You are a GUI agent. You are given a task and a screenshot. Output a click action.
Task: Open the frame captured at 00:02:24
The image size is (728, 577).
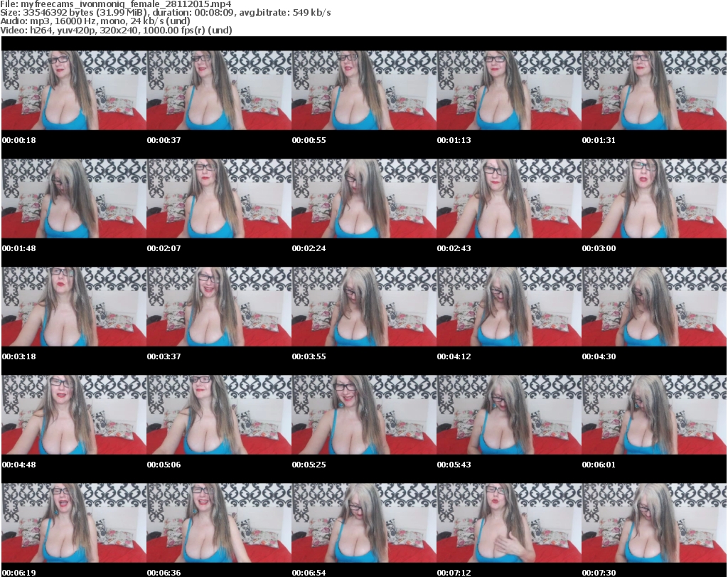tap(364, 198)
